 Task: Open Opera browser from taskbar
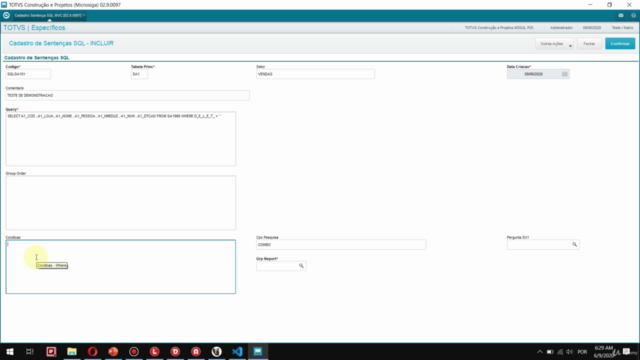(x=93, y=351)
